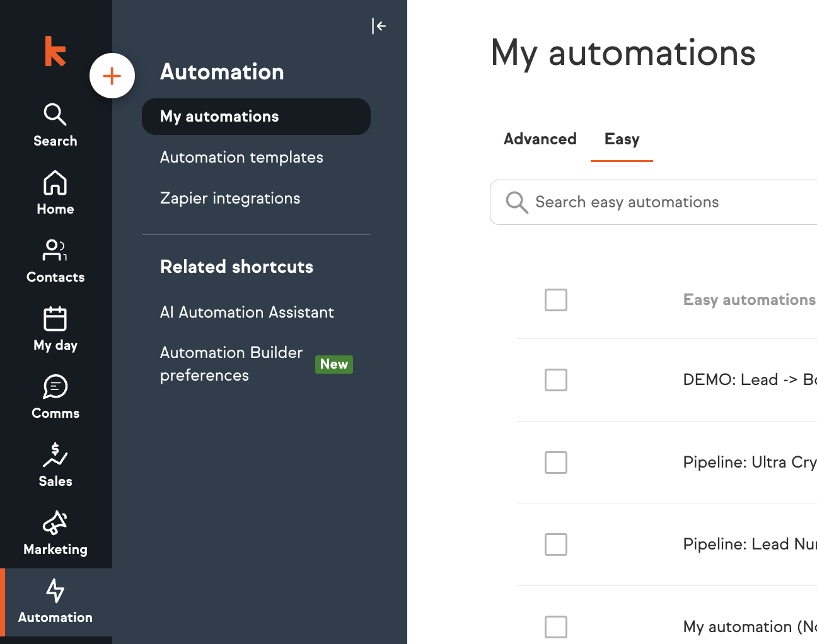Select all easy automations checkbox
The height and width of the screenshot is (644, 817).
pyautogui.click(x=556, y=300)
